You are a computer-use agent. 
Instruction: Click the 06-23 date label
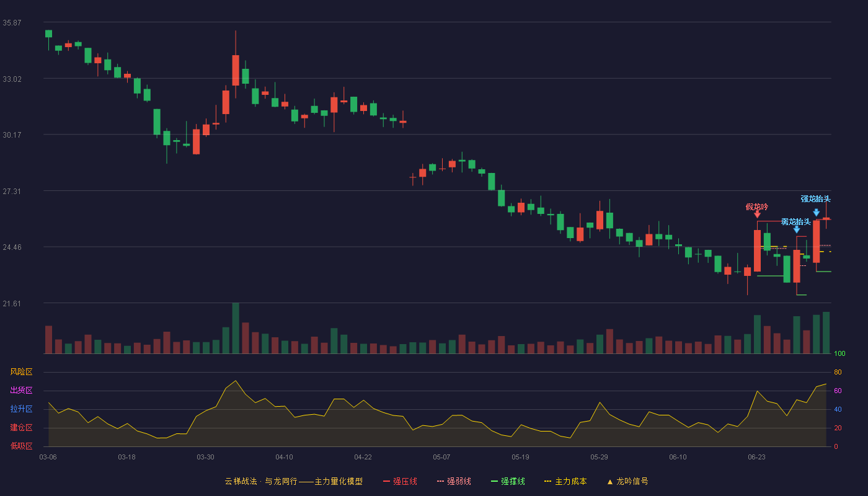pyautogui.click(x=756, y=457)
